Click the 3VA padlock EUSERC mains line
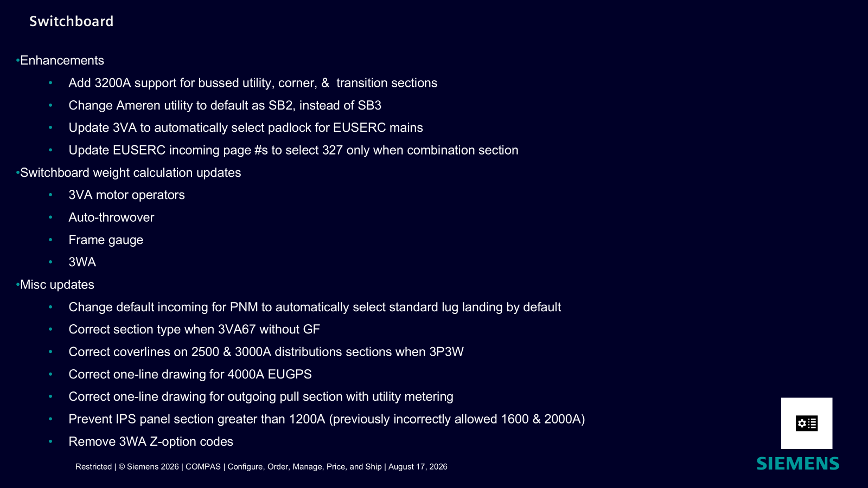 click(x=246, y=127)
